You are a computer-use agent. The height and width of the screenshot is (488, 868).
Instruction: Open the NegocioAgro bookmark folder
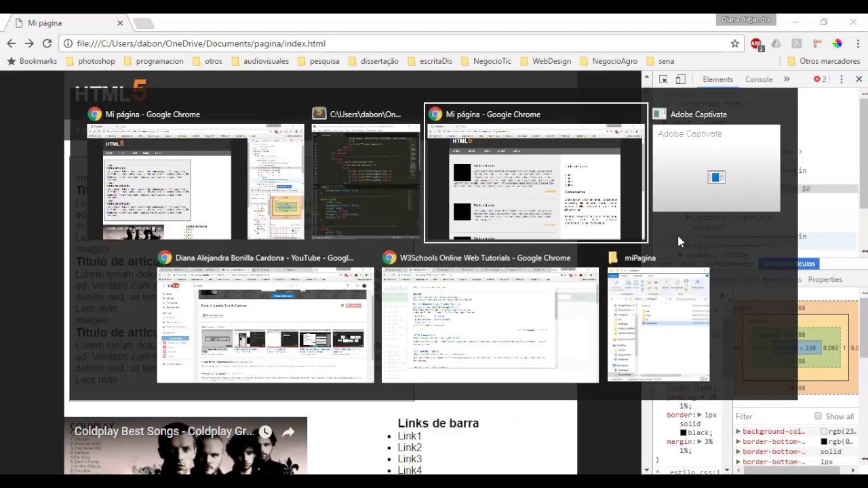[608, 61]
